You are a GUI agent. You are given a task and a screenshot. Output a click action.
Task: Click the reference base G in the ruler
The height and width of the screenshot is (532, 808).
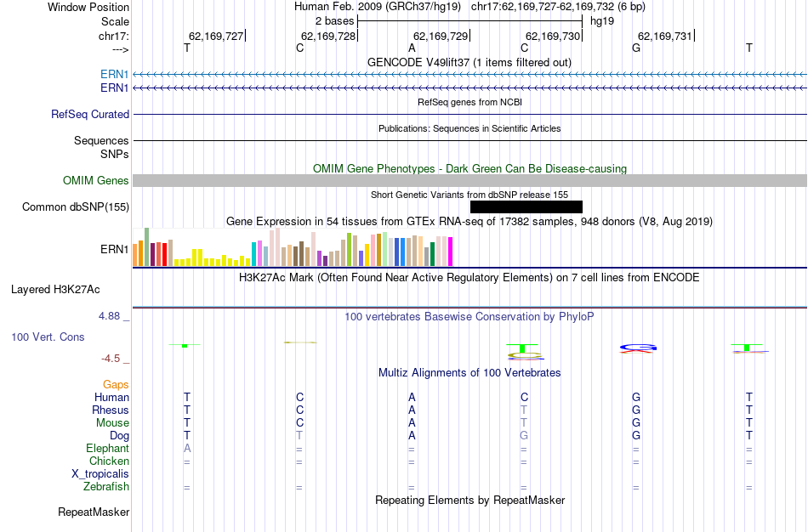coord(636,48)
